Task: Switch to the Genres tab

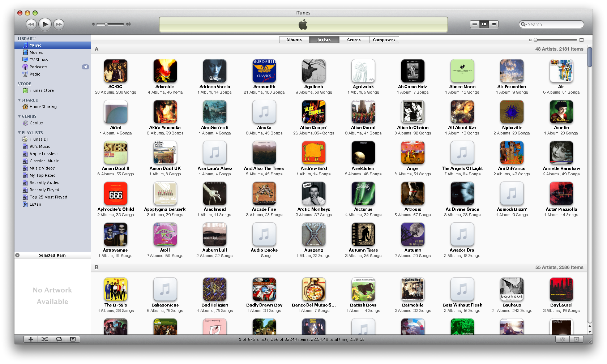Action: [x=354, y=40]
